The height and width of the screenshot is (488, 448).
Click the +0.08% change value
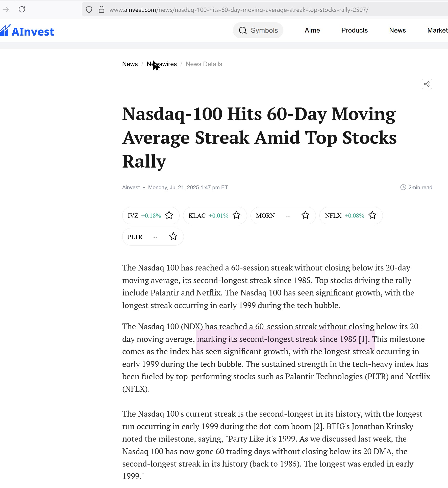354,216
